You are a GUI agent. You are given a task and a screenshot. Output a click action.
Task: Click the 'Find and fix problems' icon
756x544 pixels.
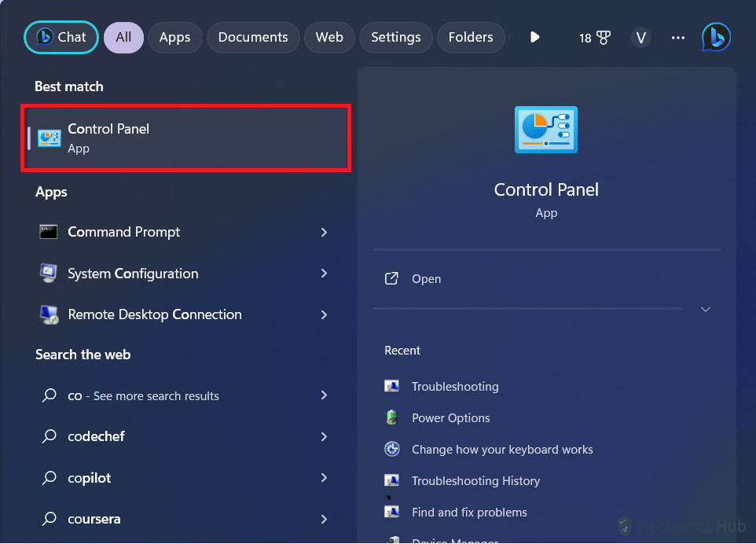click(x=391, y=512)
